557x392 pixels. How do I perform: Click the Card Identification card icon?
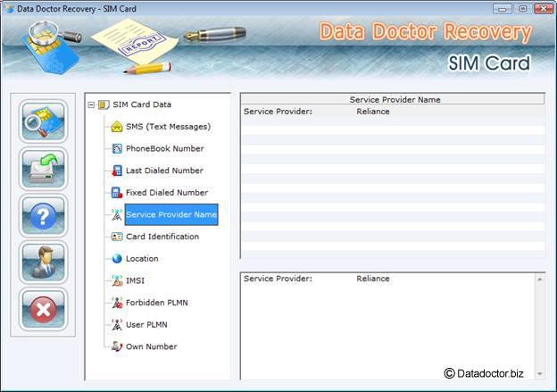click(x=117, y=237)
